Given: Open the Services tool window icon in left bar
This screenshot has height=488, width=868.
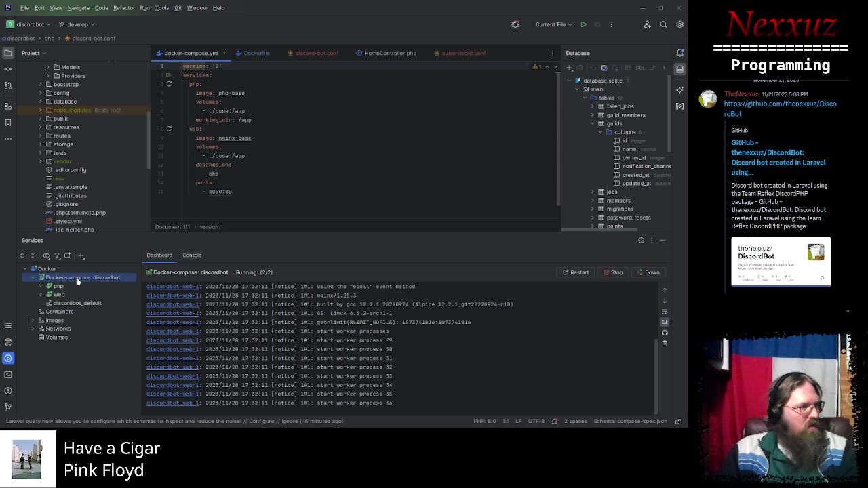Looking at the screenshot, I should pyautogui.click(x=8, y=358).
